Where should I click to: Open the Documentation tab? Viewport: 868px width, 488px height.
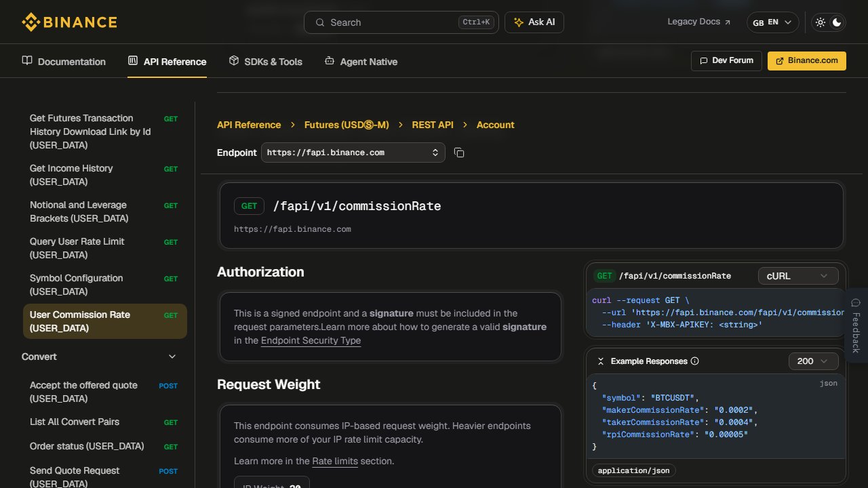(x=64, y=62)
